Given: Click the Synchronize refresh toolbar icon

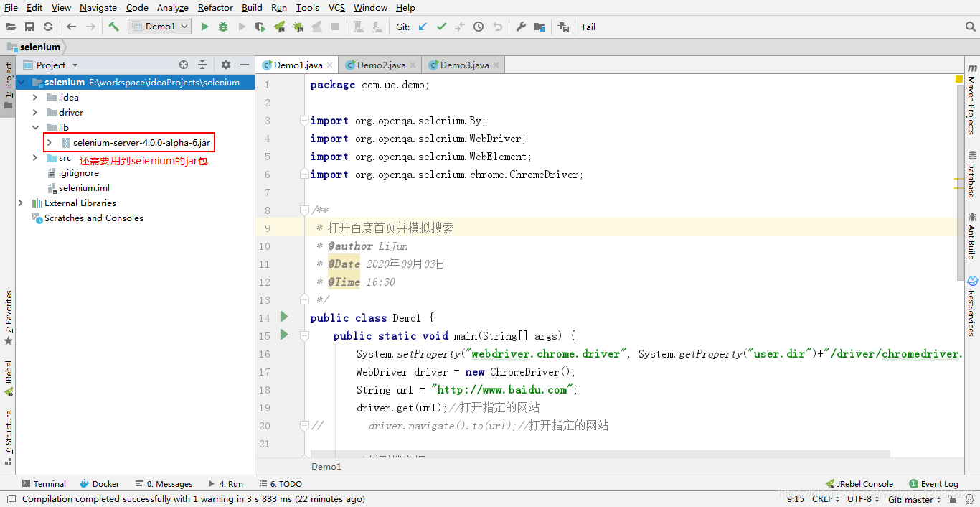Looking at the screenshot, I should [x=48, y=27].
